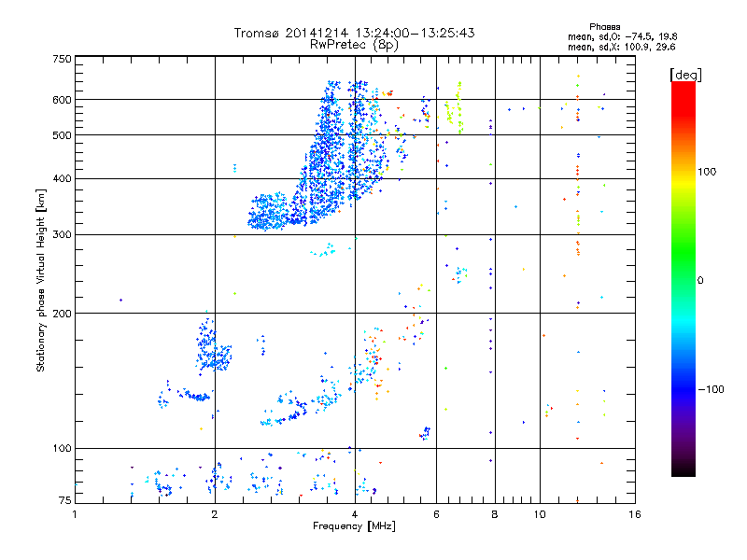Click the 100 colorbar tick label
The image size is (747, 560).
click(x=707, y=172)
